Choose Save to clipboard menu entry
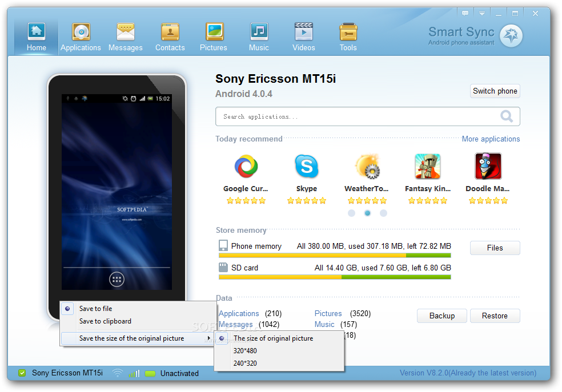This screenshot has width=562, height=392. pos(138,321)
